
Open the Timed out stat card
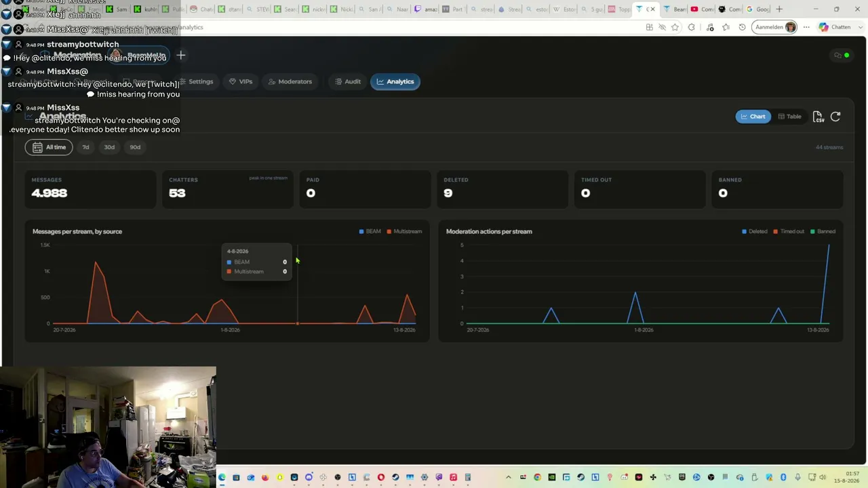point(640,188)
